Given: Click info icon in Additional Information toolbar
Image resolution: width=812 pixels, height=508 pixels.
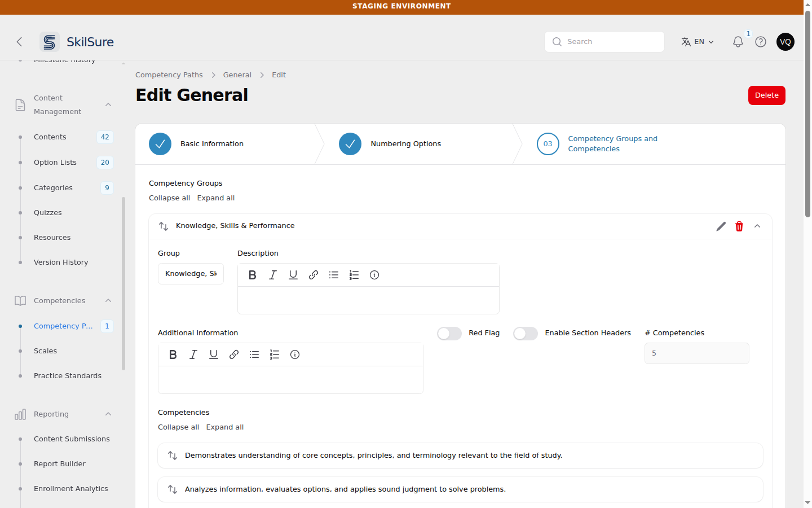Looking at the screenshot, I should click(x=295, y=354).
